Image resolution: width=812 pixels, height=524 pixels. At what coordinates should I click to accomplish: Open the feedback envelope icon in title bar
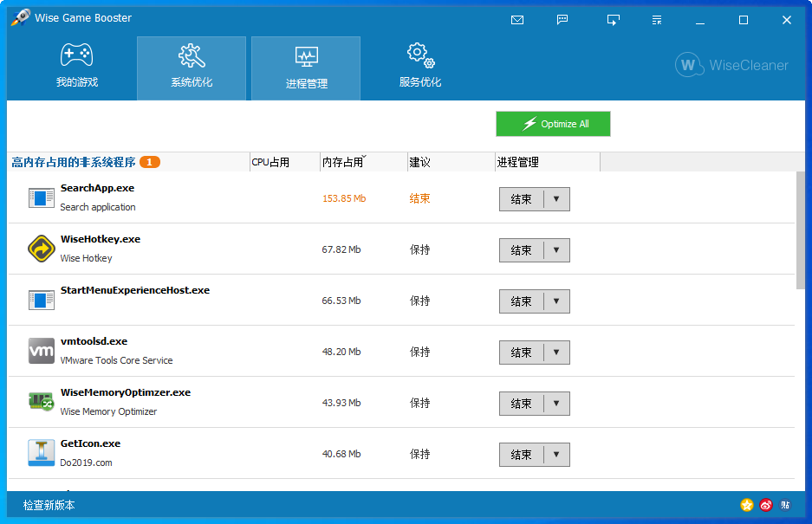pyautogui.click(x=517, y=19)
